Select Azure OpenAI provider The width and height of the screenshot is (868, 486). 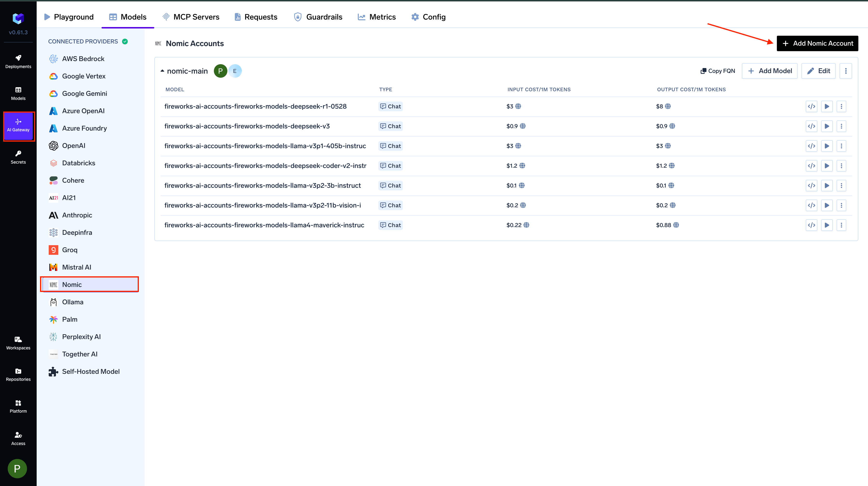[x=83, y=111]
